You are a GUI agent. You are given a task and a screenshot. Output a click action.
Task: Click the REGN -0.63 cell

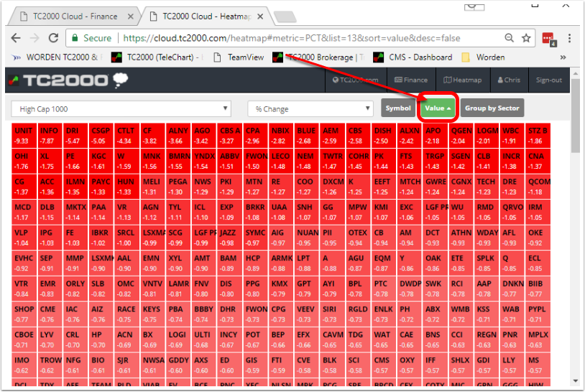point(487,340)
